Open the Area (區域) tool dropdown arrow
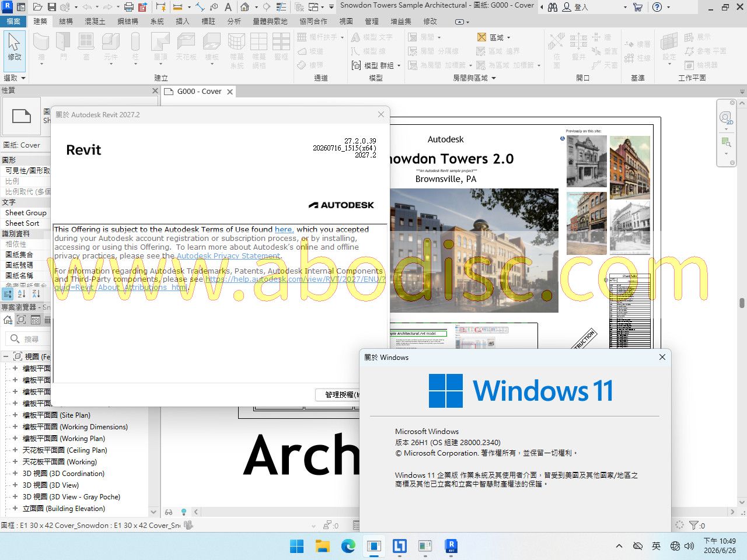 click(x=508, y=37)
